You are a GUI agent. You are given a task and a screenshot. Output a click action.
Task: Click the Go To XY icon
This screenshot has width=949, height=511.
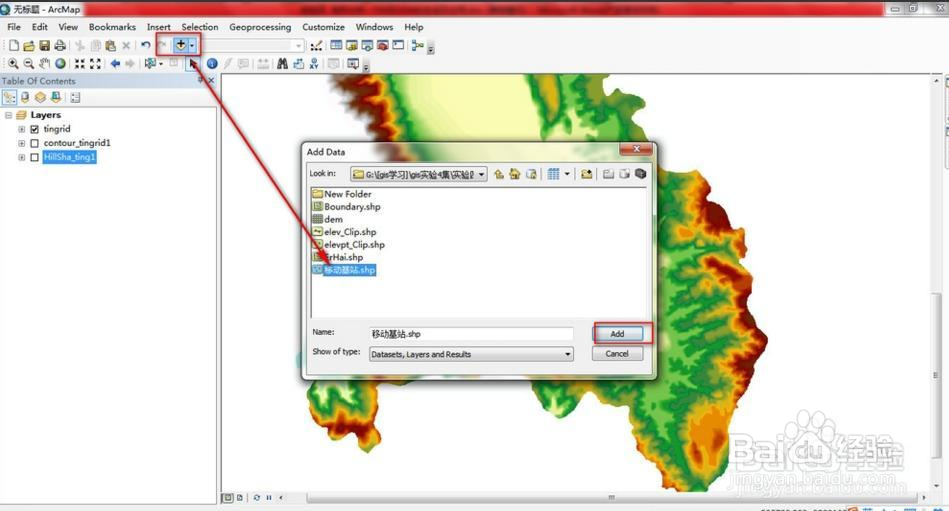coord(314,64)
